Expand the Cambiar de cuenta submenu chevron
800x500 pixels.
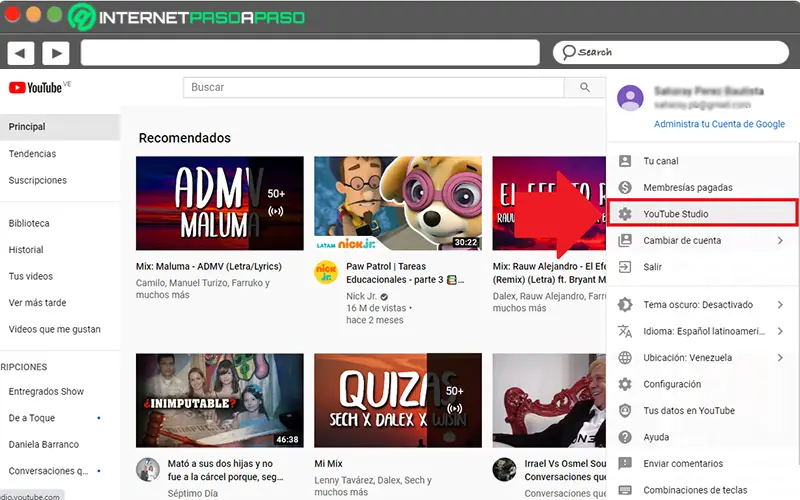780,240
